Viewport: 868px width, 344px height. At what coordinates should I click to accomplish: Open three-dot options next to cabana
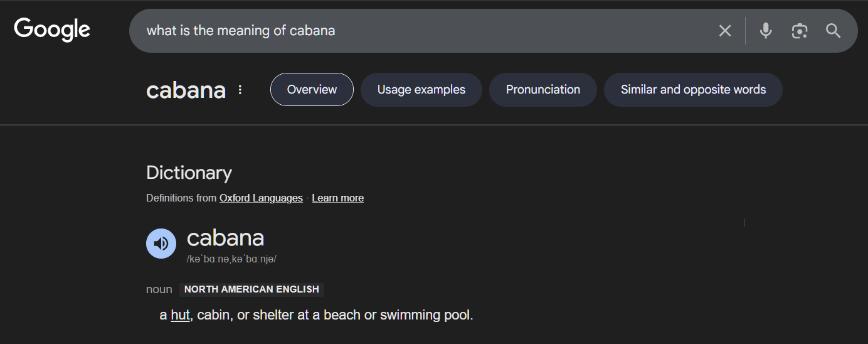240,90
